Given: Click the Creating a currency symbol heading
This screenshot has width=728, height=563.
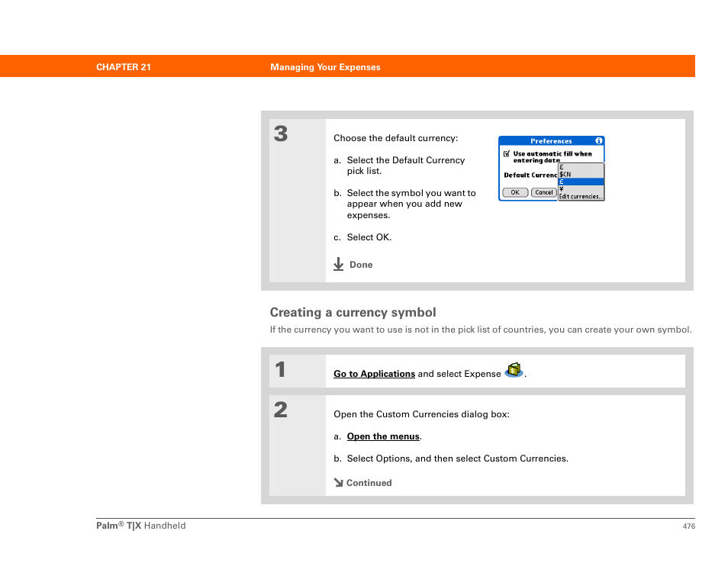Looking at the screenshot, I should (x=353, y=312).
